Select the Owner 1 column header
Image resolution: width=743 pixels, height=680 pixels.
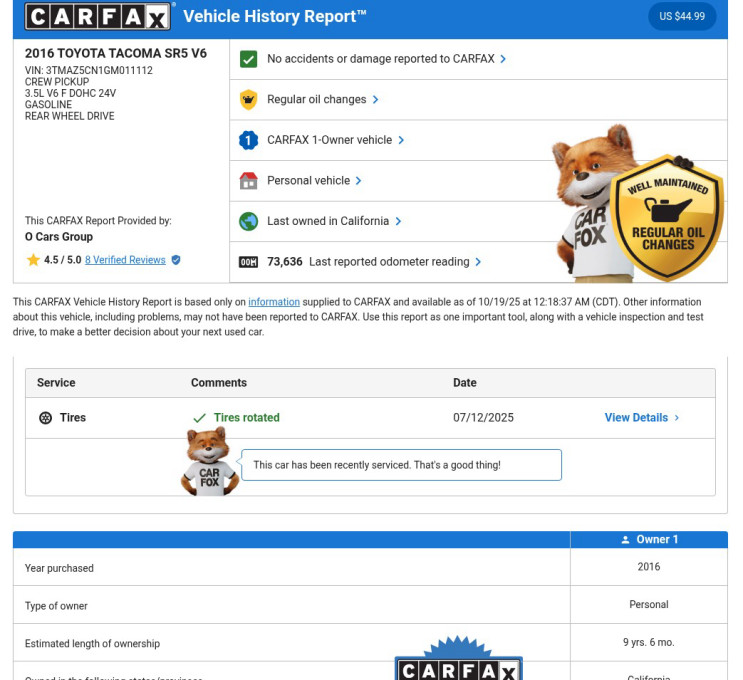coord(649,539)
